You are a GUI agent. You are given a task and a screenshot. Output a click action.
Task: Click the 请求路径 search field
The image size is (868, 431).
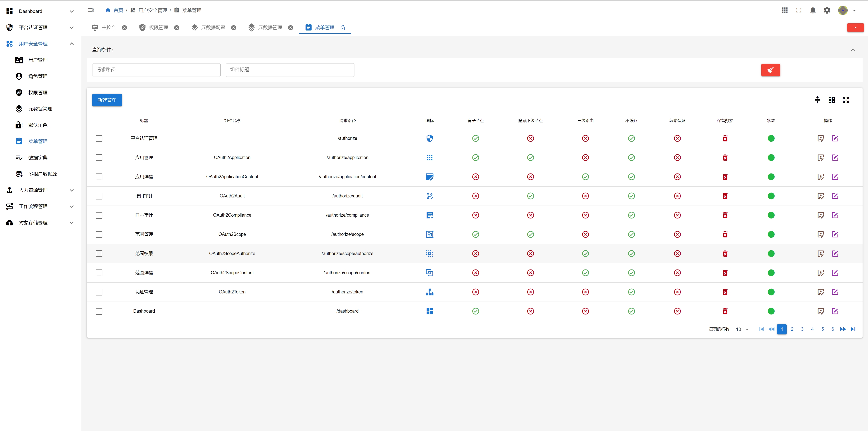(x=156, y=70)
